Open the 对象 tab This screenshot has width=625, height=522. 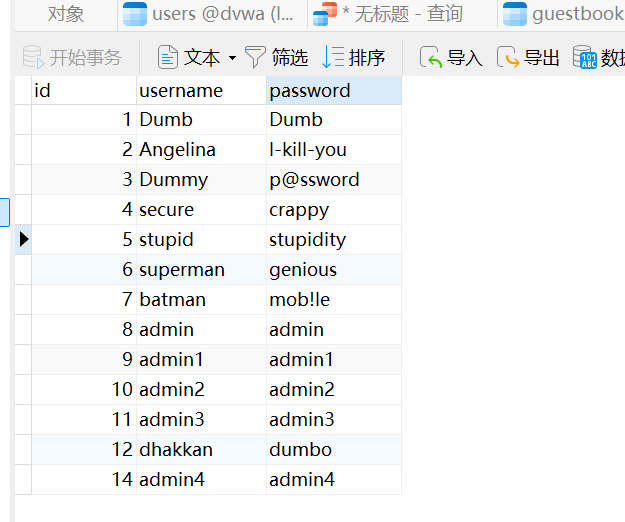click(66, 14)
